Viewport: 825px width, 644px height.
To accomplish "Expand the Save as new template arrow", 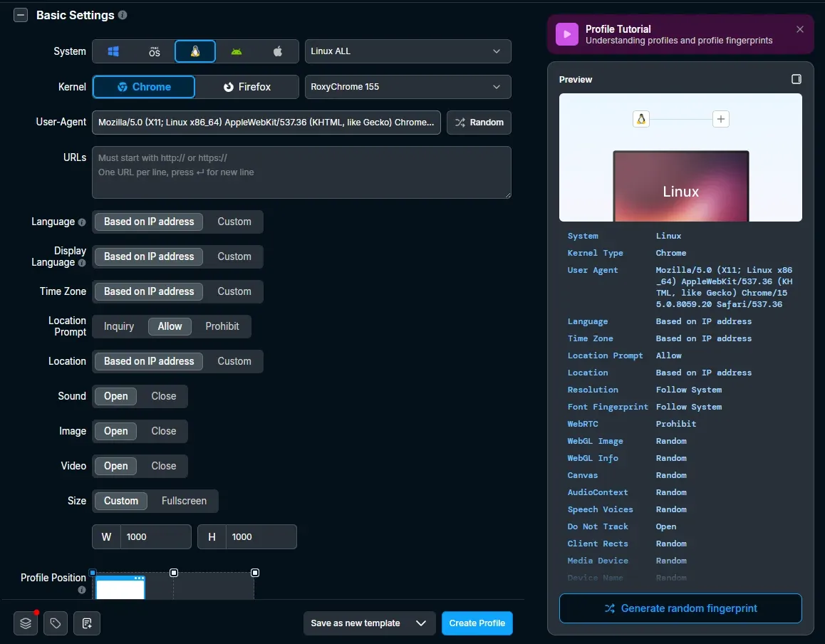I will (x=421, y=623).
